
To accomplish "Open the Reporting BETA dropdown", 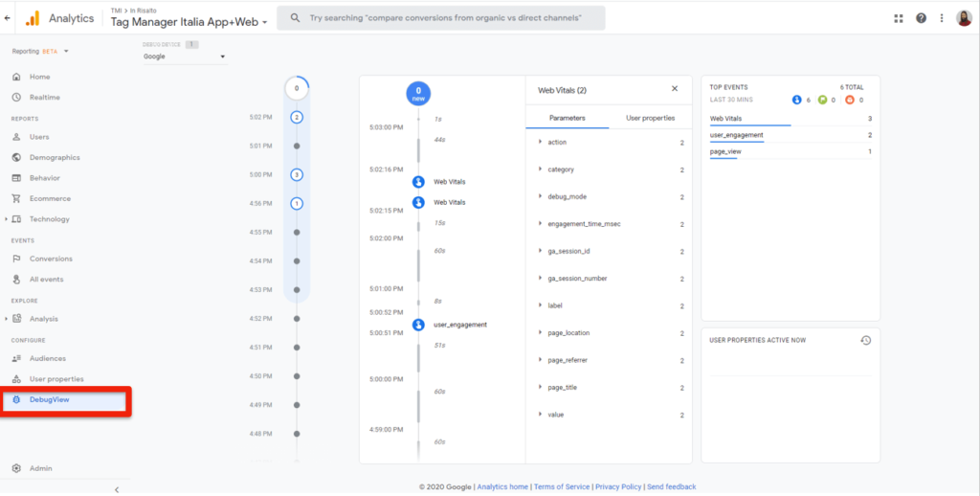I will [x=40, y=52].
